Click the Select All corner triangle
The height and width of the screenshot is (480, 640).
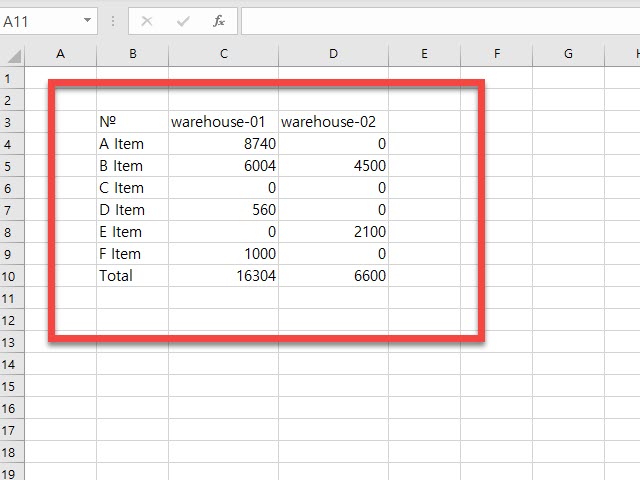coord(14,56)
